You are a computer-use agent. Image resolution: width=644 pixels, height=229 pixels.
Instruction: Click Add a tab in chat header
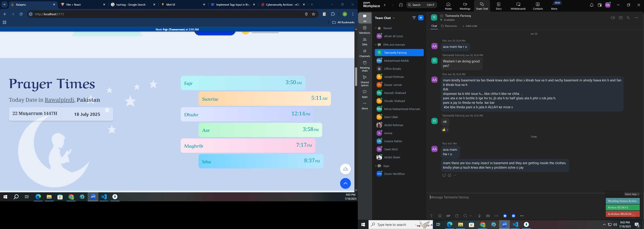470,26
